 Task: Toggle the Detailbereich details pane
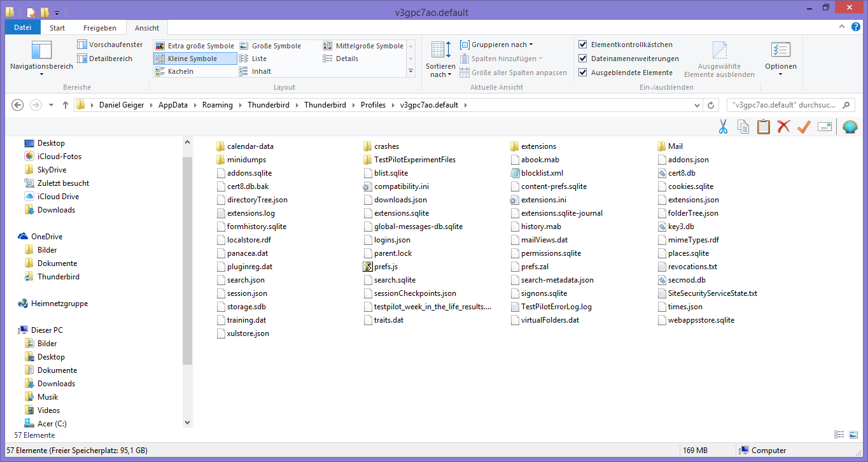click(105, 59)
